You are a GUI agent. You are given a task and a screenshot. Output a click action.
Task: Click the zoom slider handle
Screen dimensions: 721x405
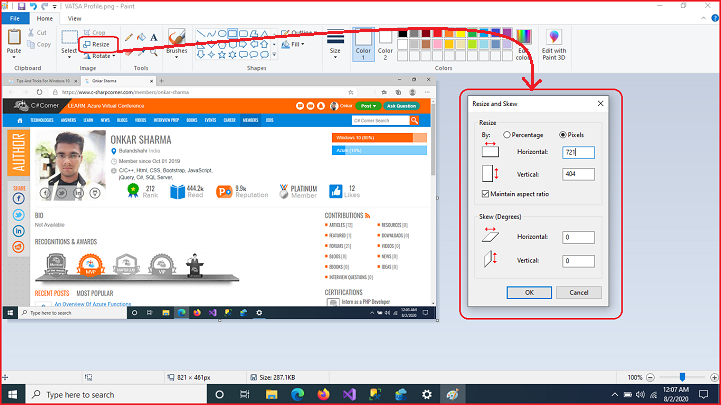click(682, 377)
